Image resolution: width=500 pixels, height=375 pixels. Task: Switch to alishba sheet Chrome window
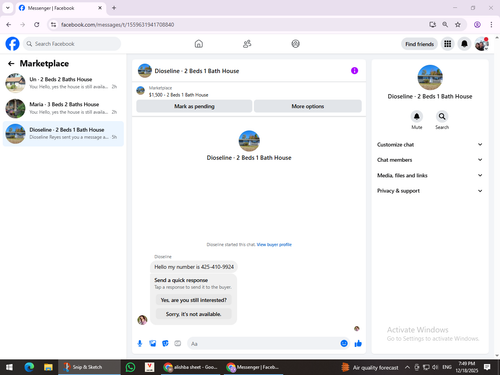(191, 367)
